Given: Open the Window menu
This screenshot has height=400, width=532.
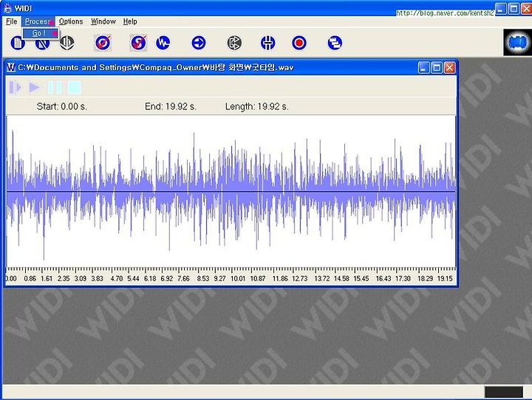Looking at the screenshot, I should [x=103, y=21].
